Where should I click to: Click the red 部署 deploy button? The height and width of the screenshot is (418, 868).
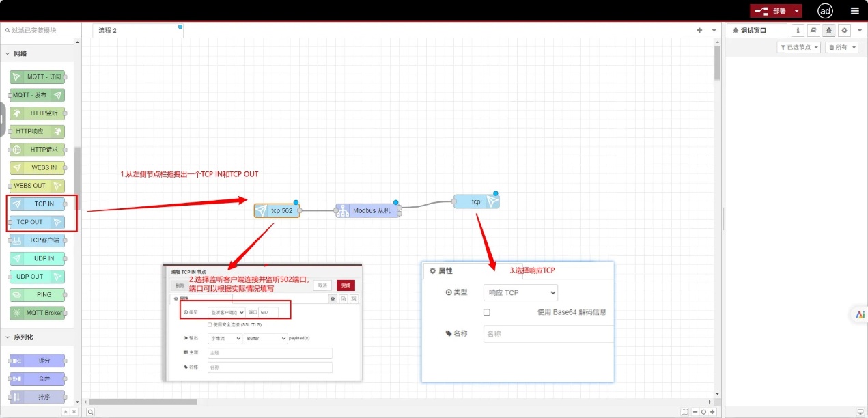coord(770,11)
